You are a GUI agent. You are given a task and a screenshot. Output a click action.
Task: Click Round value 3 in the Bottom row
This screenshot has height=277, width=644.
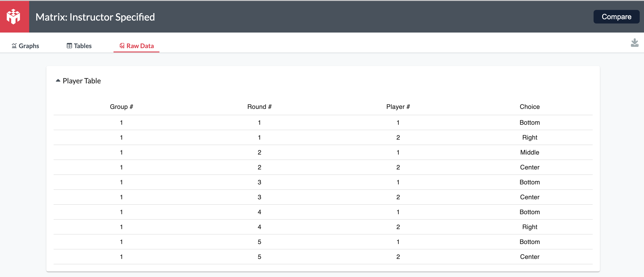[260, 182]
